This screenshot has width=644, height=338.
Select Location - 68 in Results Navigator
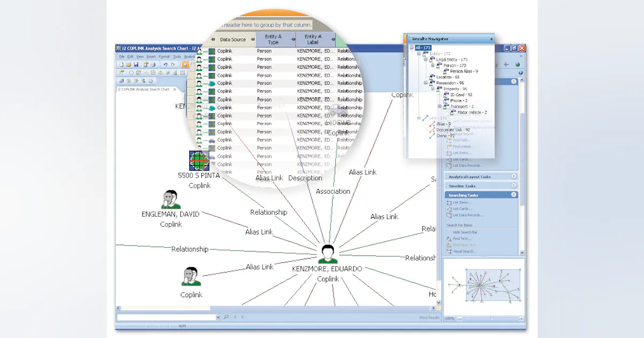click(x=448, y=77)
